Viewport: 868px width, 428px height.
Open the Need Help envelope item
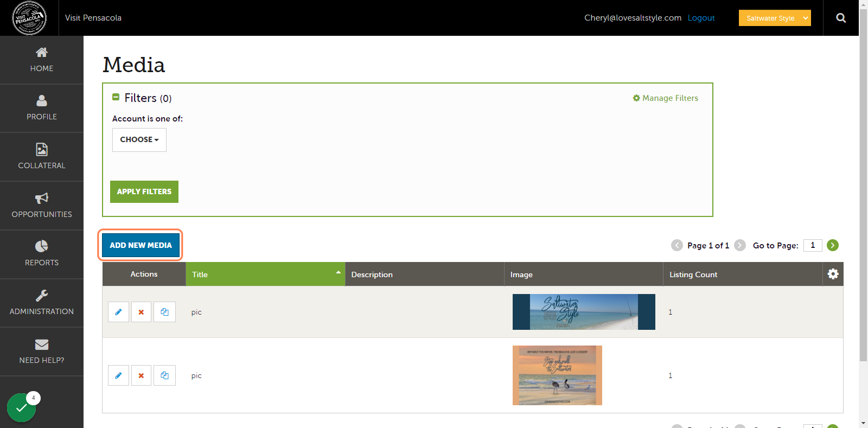(42, 352)
